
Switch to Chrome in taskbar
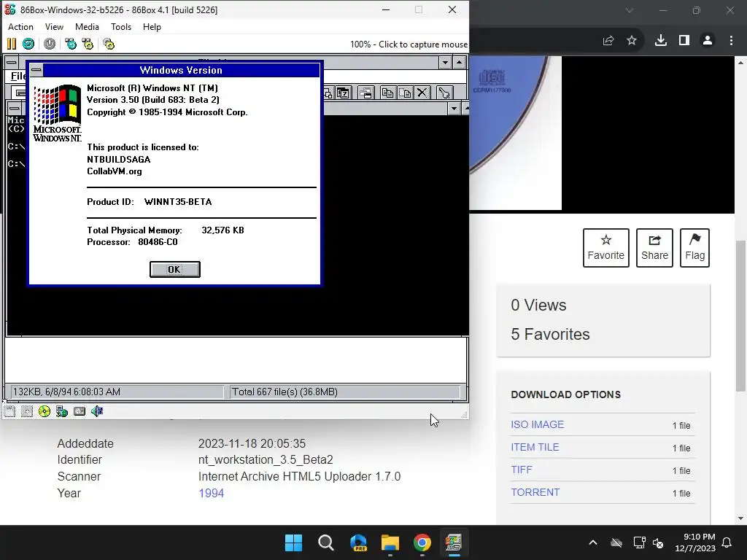click(422, 542)
